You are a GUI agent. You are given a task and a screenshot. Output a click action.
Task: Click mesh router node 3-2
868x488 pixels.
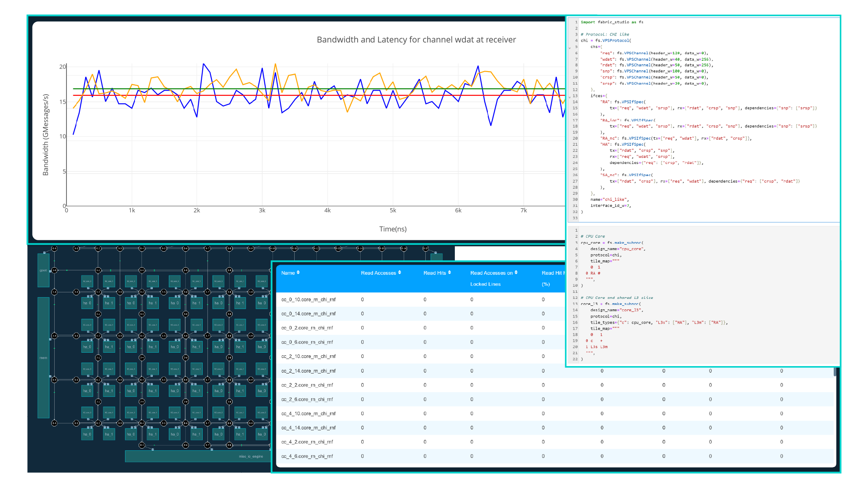click(98, 314)
